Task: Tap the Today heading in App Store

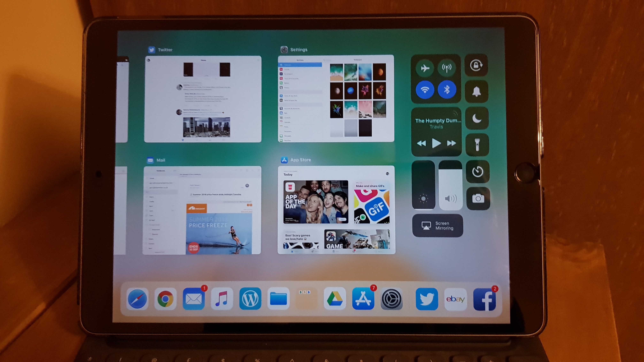Action: [x=288, y=174]
